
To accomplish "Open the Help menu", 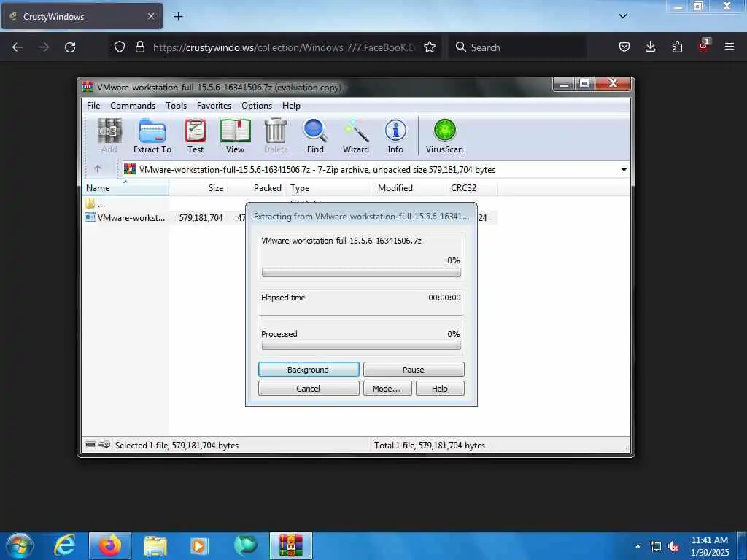I will point(291,106).
